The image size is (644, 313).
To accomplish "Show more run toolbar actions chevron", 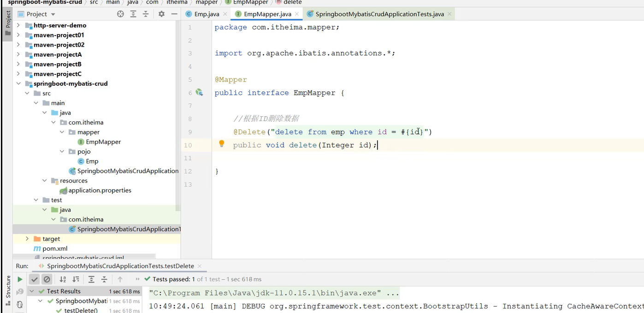I will click(137, 279).
